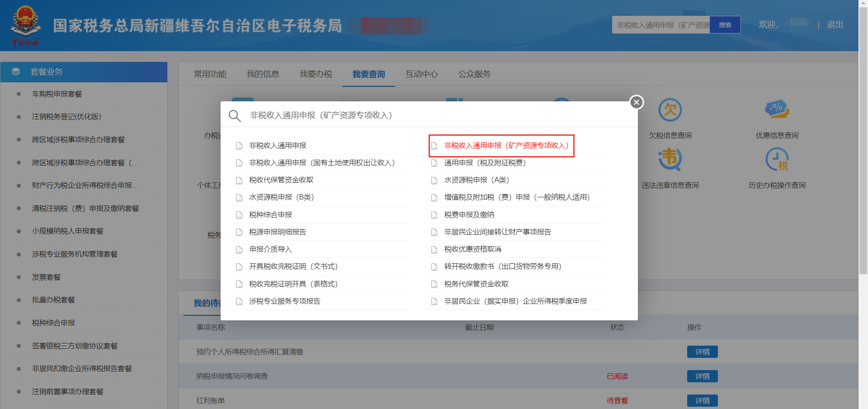The height and width of the screenshot is (409, 868).
Task: Click document icon beside 税种综合申报 result
Action: coord(239,215)
